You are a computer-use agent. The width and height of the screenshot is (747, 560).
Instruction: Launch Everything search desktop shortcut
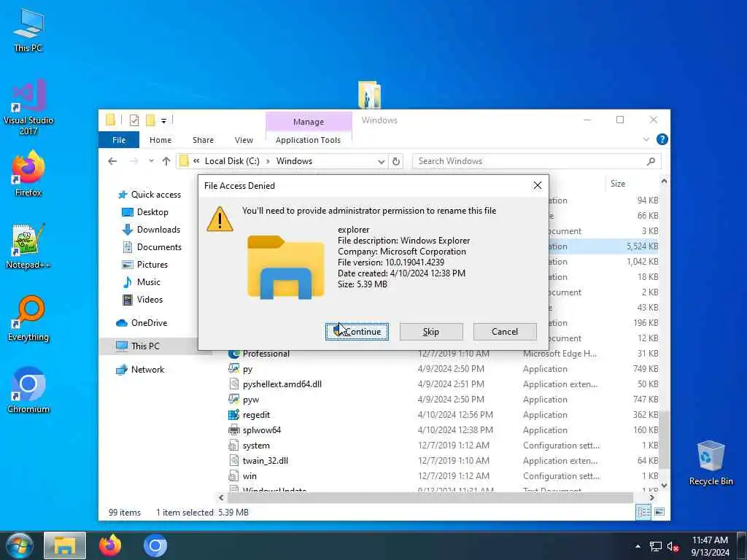click(28, 319)
